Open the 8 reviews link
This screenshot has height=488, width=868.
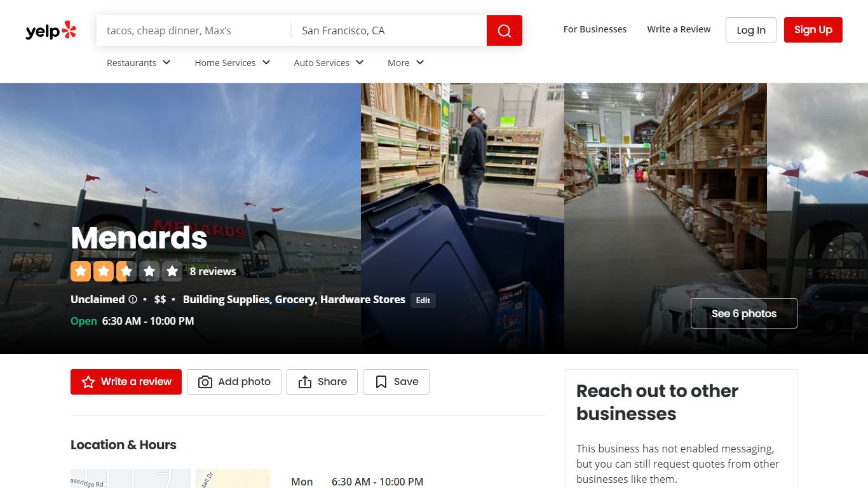[x=213, y=271]
